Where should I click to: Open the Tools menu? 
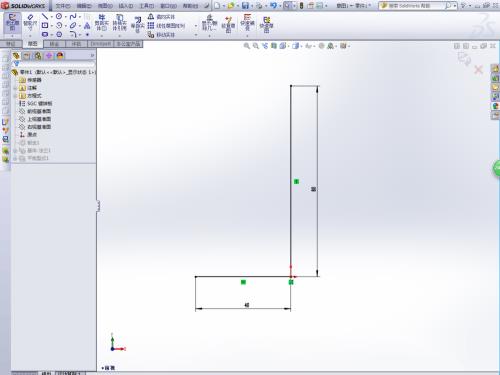(x=146, y=6)
